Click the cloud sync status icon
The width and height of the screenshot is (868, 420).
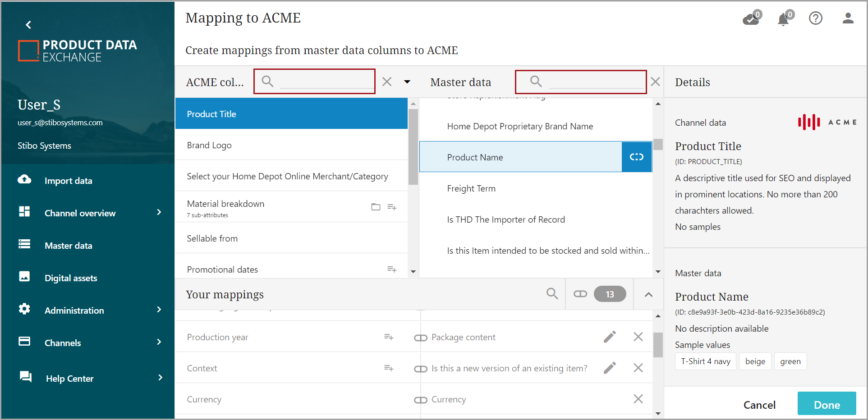pyautogui.click(x=751, y=19)
